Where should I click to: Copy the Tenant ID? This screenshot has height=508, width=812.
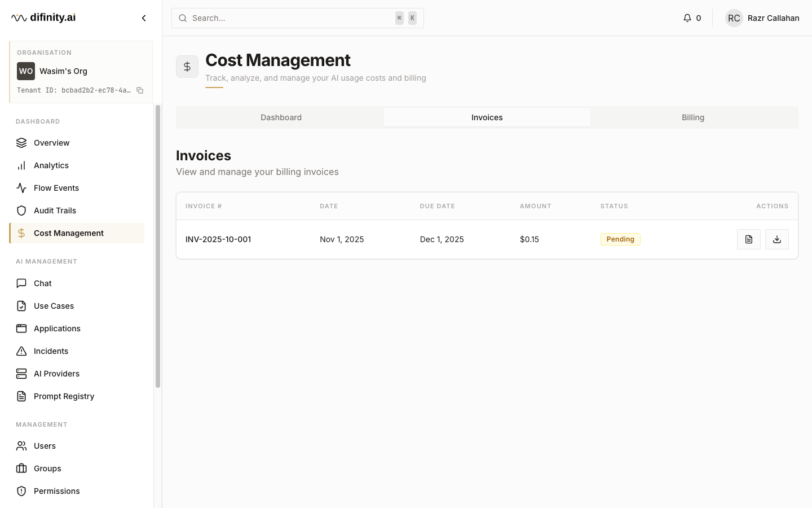[140, 90]
